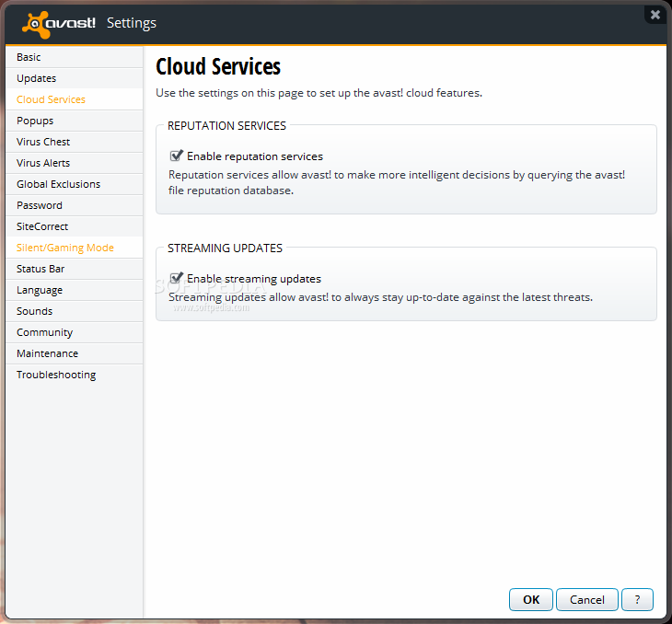Click the Settings title text
Image resolution: width=672 pixels, height=624 pixels.
tap(132, 23)
